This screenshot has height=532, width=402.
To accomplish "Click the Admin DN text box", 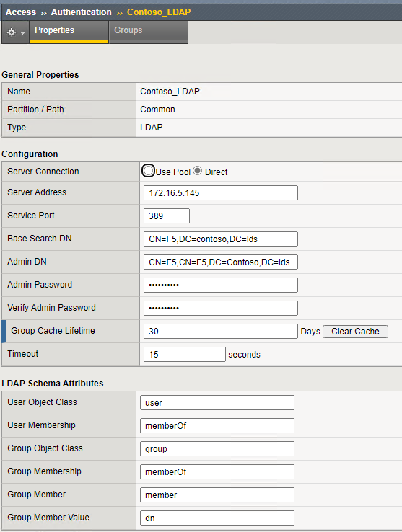I will click(221, 262).
